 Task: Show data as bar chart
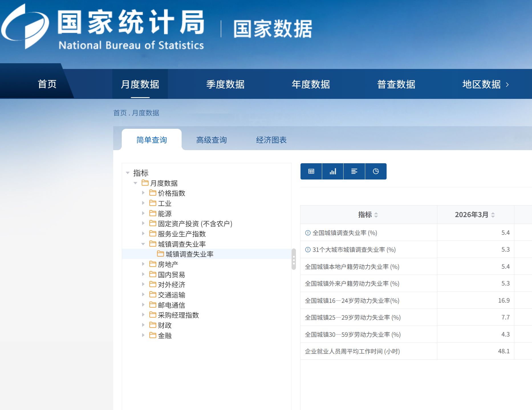click(x=333, y=171)
